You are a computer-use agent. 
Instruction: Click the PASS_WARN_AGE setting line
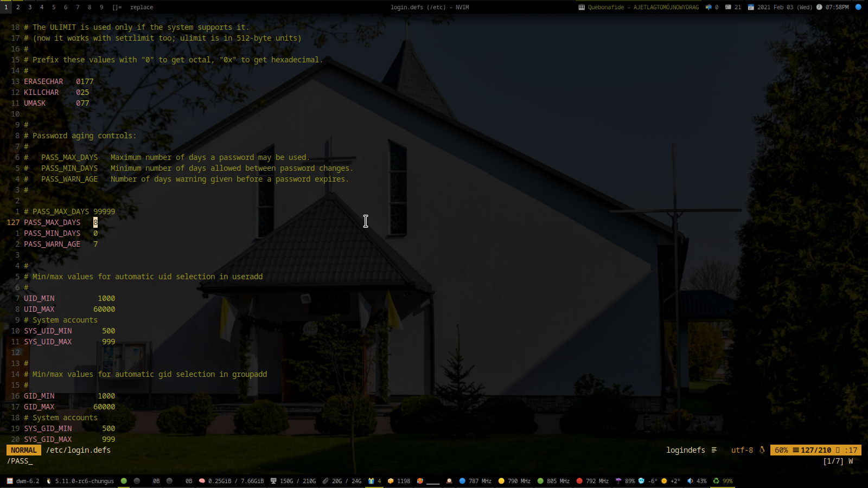pos(52,244)
